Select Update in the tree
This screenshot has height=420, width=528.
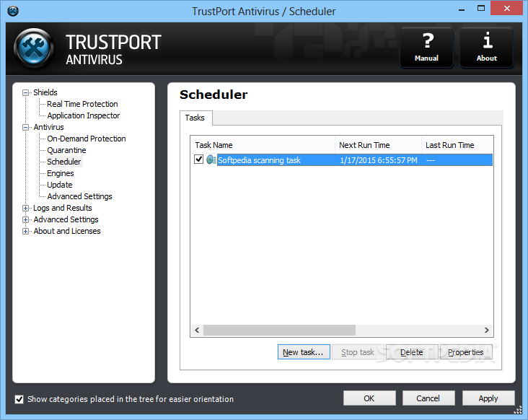pos(60,185)
